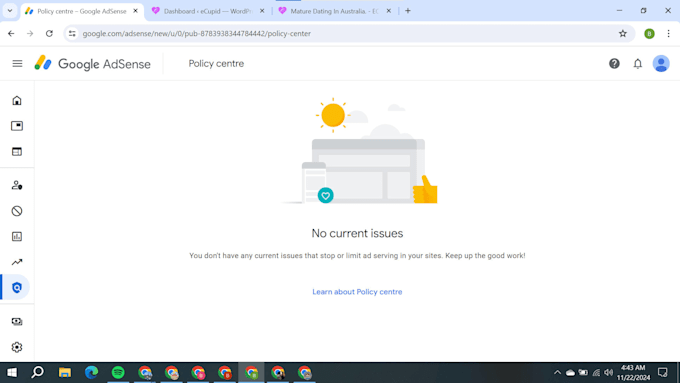Screen dimensions: 680x383
Task: Open the Google account avatar
Action: [x=661, y=64]
